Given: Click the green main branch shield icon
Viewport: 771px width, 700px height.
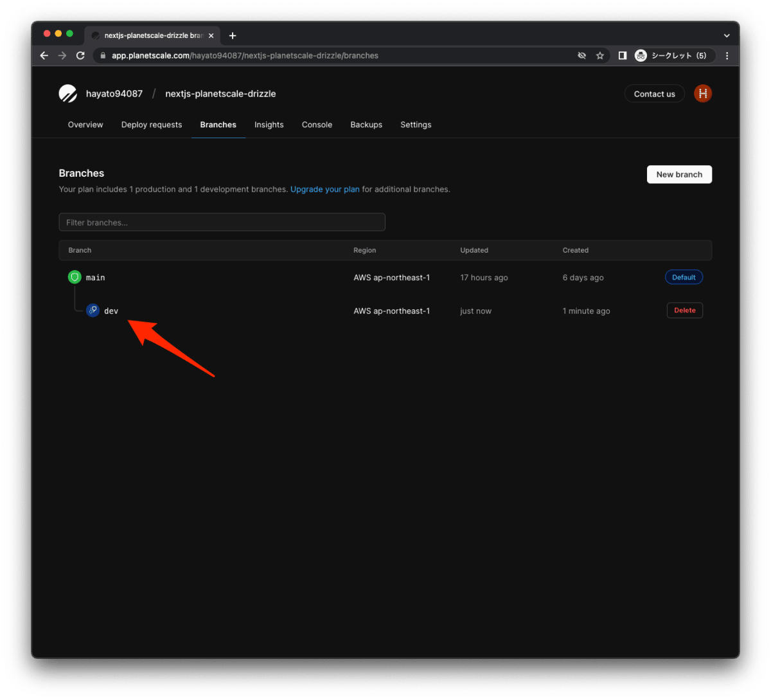Looking at the screenshot, I should [75, 277].
